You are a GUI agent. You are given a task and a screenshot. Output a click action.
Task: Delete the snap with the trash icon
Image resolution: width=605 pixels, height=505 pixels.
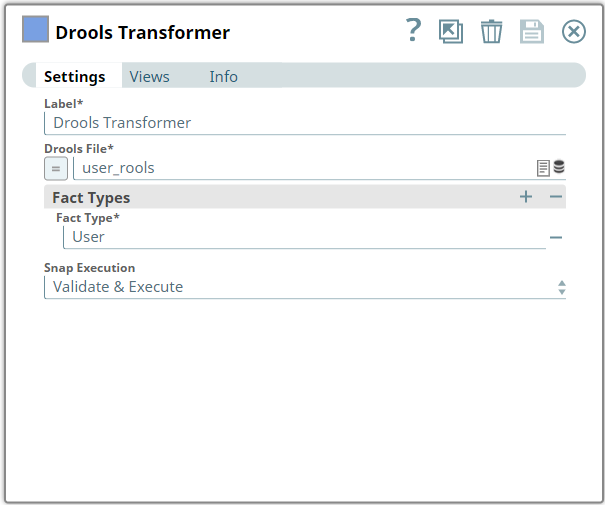coord(491,31)
